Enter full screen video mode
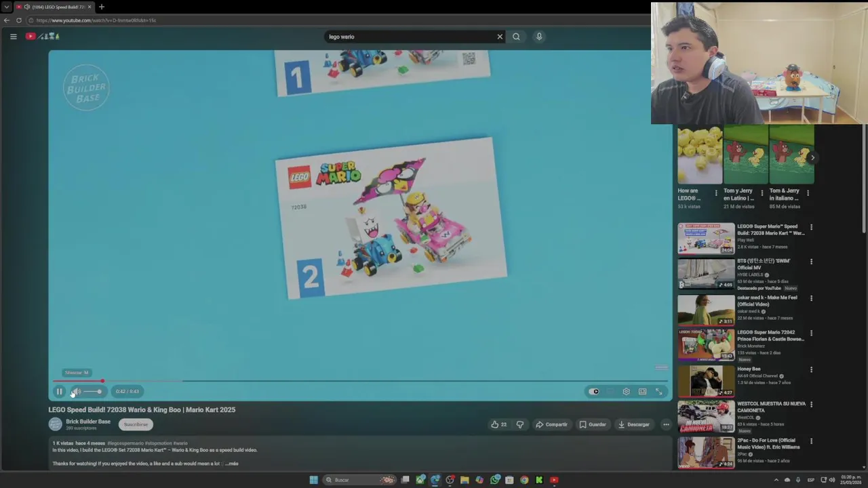 (658, 391)
